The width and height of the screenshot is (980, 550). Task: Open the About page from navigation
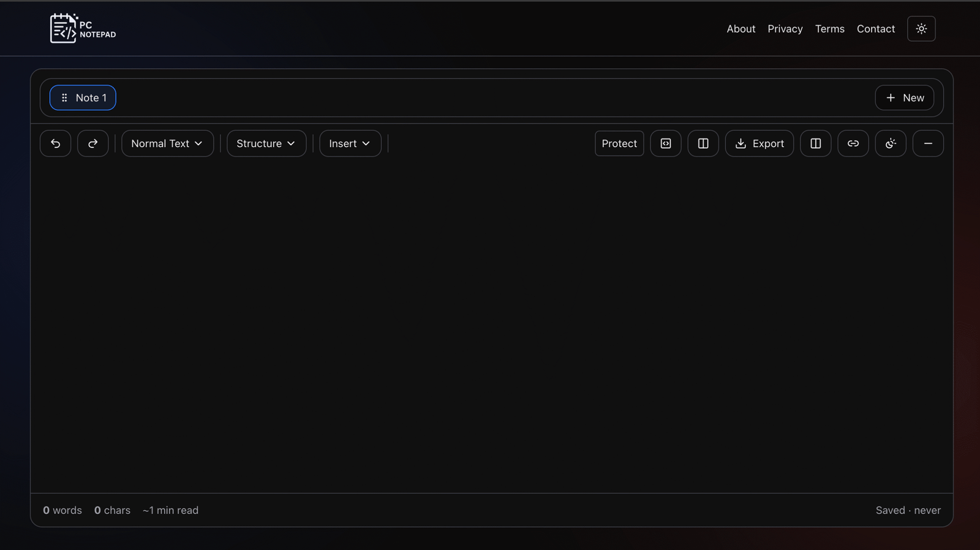point(741,29)
